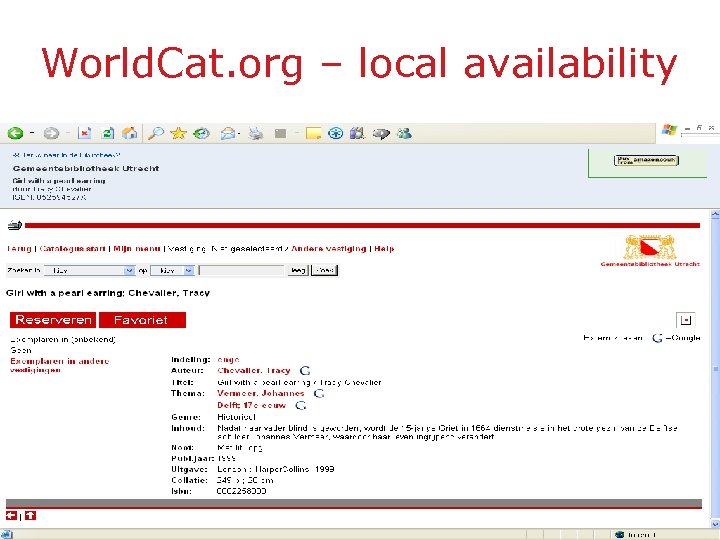This screenshot has width=720, height=540.
Task: Click the blue circular globe toolbar icon
Action: [x=336, y=133]
